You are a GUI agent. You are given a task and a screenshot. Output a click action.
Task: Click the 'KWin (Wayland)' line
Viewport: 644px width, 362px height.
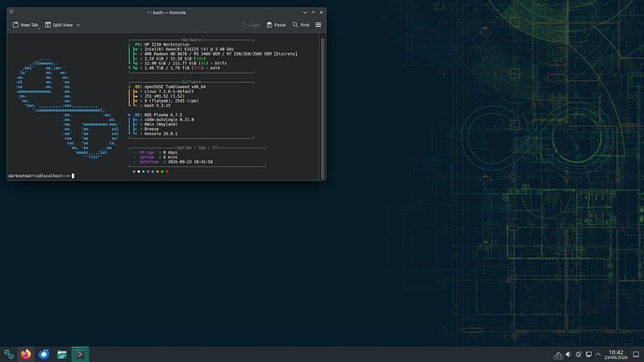pos(161,124)
